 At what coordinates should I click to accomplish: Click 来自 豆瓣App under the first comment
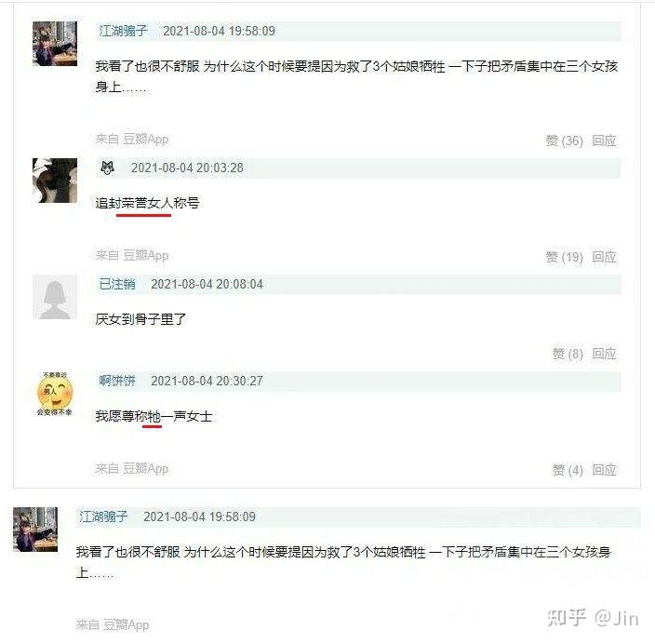tap(132, 140)
